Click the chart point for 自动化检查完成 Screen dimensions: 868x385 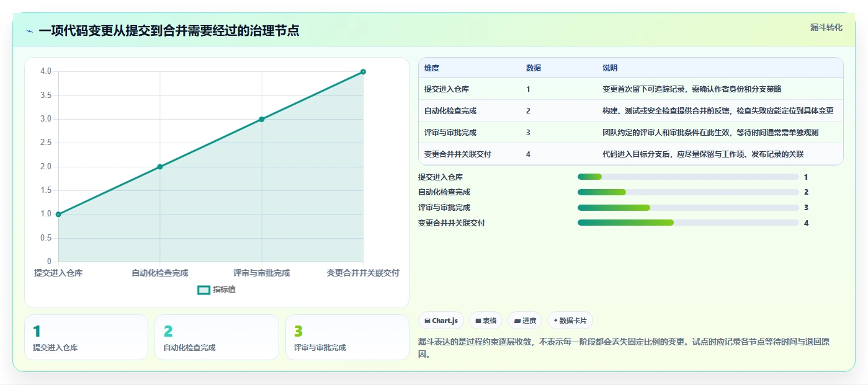pyautogui.click(x=160, y=167)
